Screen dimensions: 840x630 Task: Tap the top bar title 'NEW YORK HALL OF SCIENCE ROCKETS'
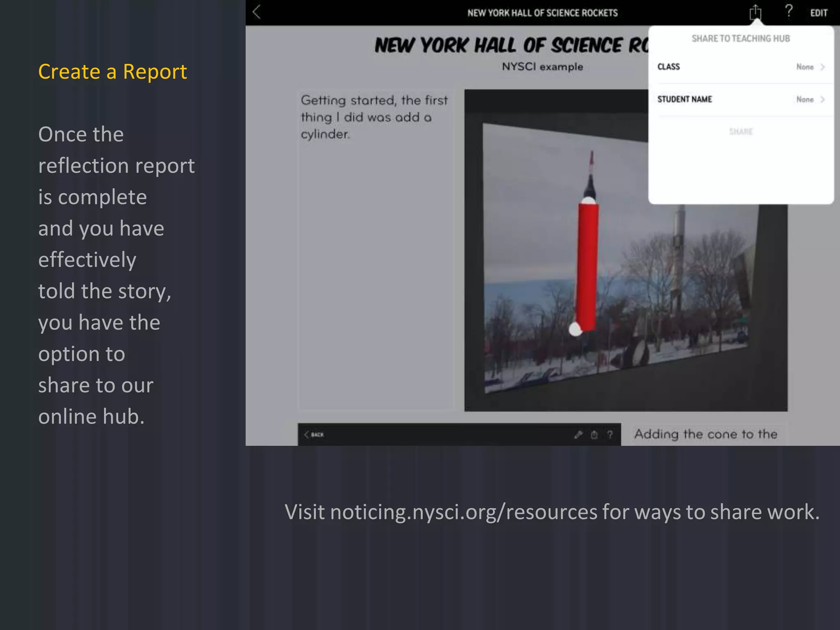(x=542, y=13)
